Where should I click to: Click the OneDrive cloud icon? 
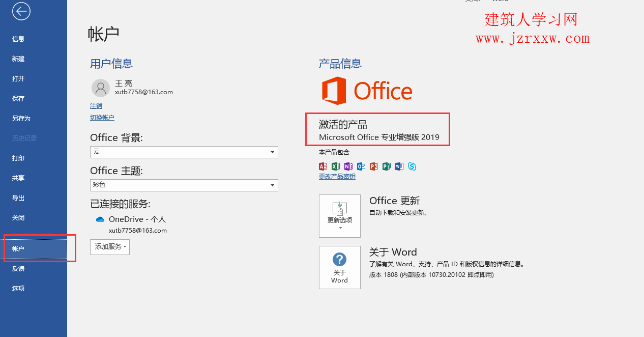[x=100, y=219]
